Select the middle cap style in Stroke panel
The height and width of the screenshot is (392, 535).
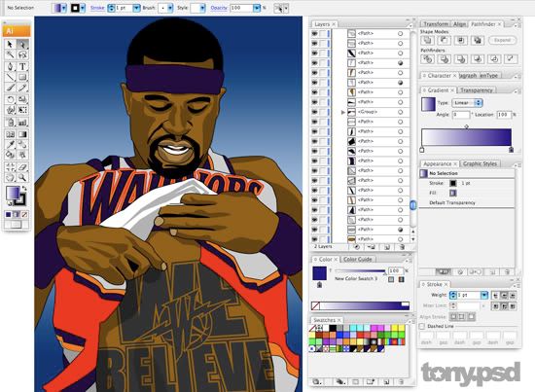(504, 296)
